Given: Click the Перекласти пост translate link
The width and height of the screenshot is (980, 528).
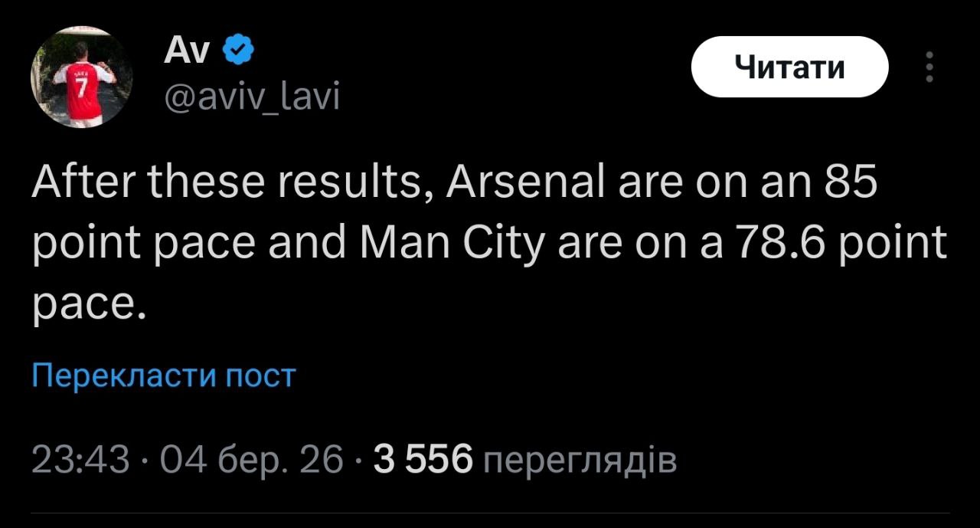Looking at the screenshot, I should [x=164, y=376].
